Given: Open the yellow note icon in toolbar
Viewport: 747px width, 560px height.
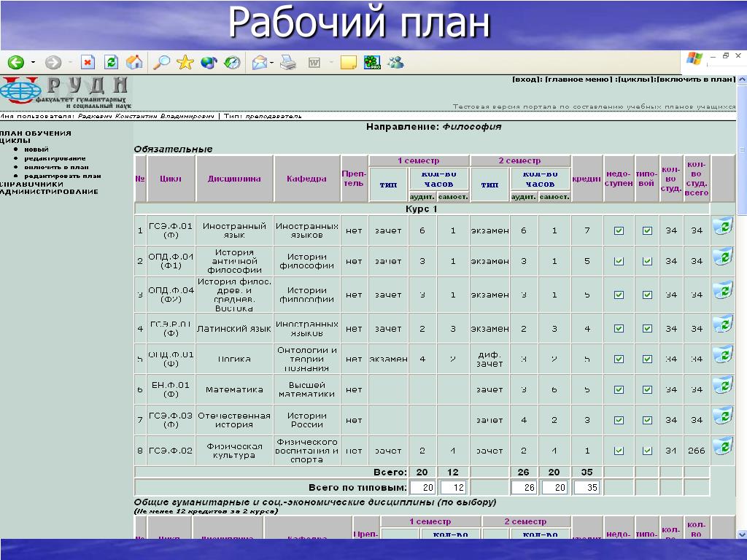Looking at the screenshot, I should tap(348, 63).
